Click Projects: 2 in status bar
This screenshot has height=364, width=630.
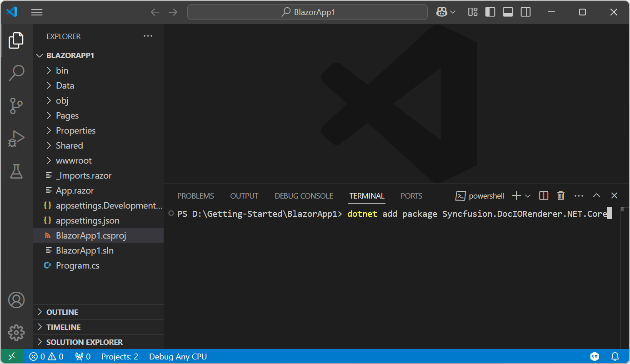click(120, 357)
